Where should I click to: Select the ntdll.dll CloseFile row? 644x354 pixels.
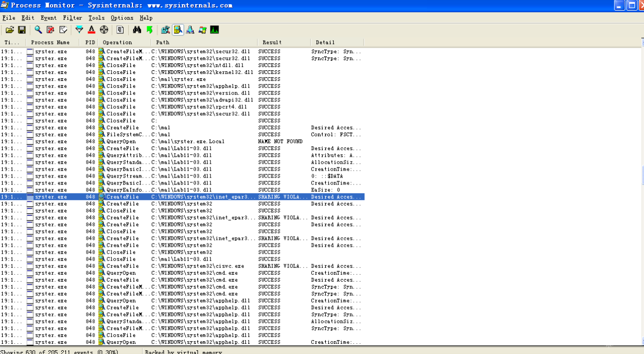point(182,65)
